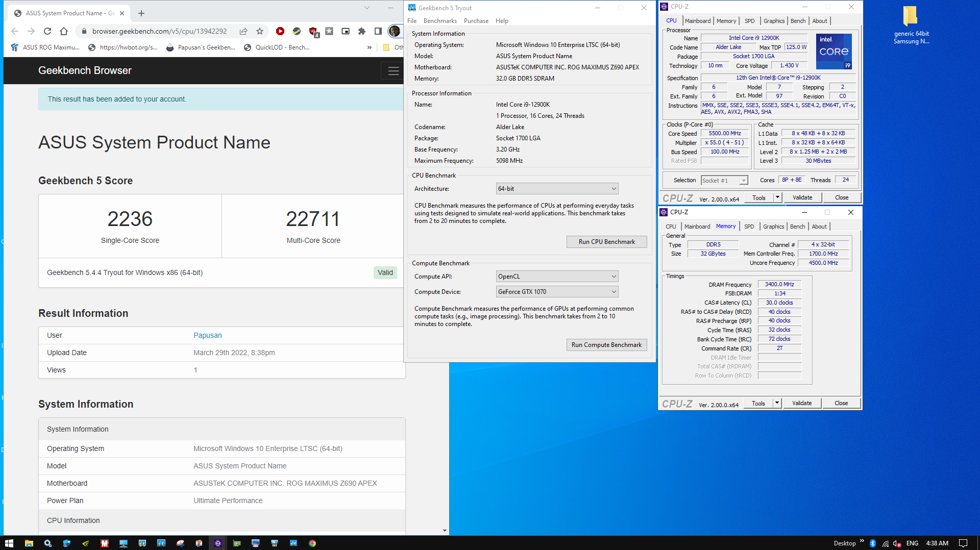Screen dimensions: 980x550
Task: Open the Architecture 64-bit dropdown
Action: tap(557, 189)
